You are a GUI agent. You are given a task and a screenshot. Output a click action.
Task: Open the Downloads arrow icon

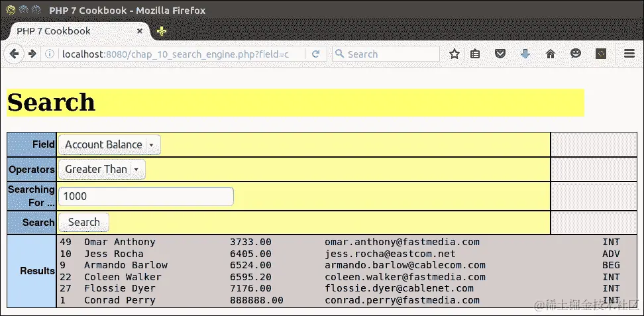point(525,54)
